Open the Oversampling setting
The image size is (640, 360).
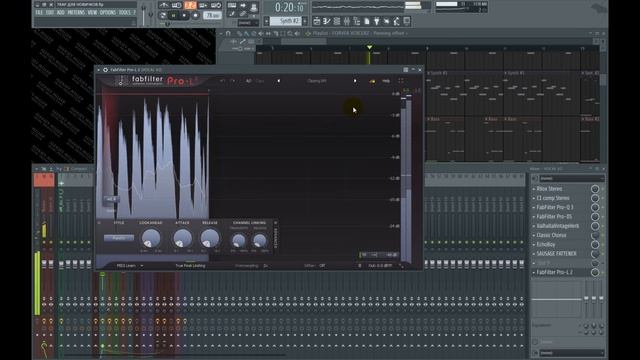pyautogui.click(x=251, y=266)
